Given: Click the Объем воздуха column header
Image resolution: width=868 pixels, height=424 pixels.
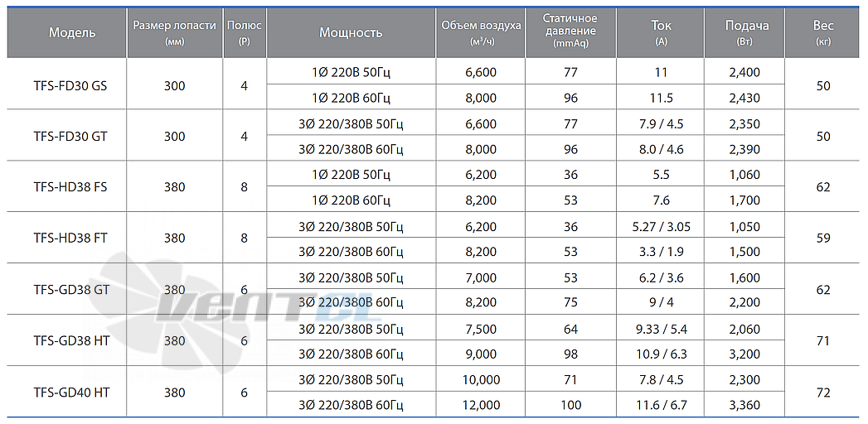Looking at the screenshot, I should tap(481, 32).
